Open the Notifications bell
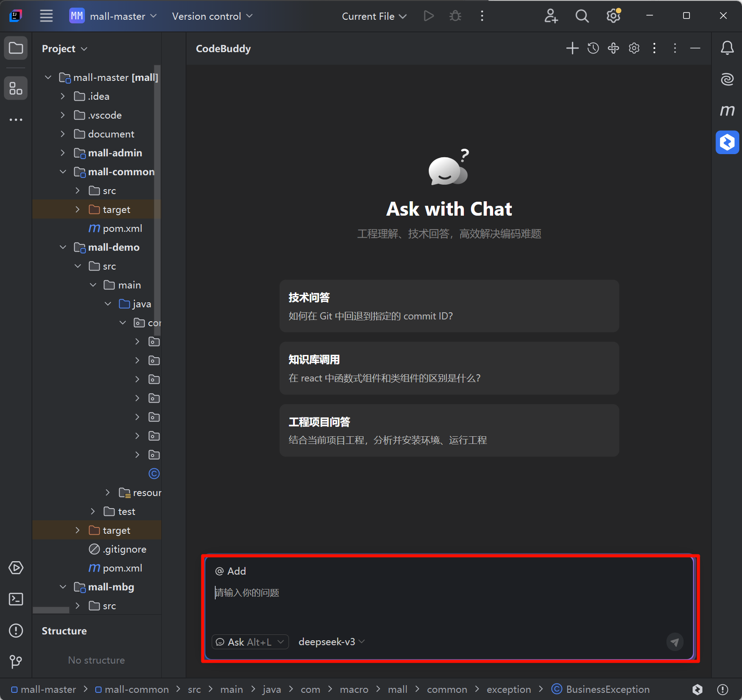This screenshot has width=742, height=700. click(727, 48)
